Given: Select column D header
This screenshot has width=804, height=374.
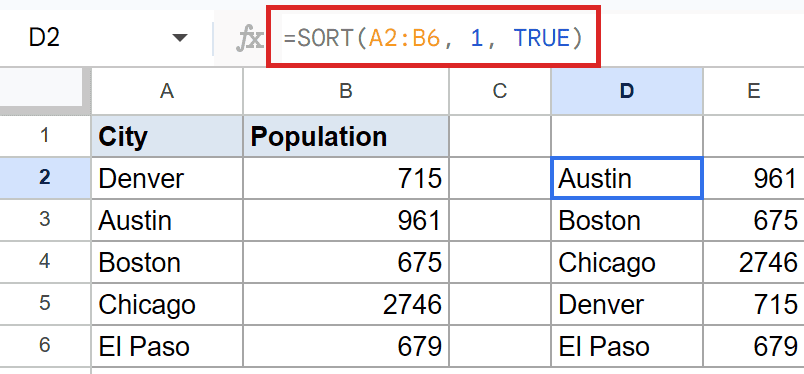Looking at the screenshot, I should click(627, 91).
